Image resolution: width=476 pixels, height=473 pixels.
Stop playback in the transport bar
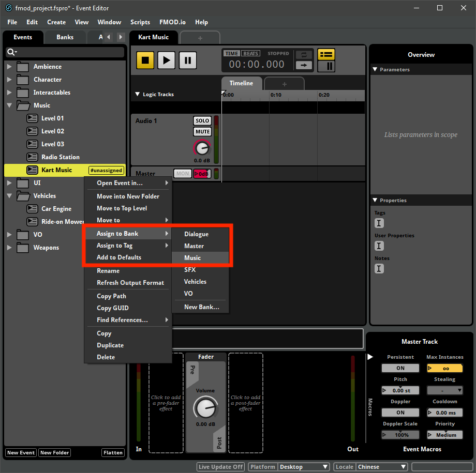145,60
